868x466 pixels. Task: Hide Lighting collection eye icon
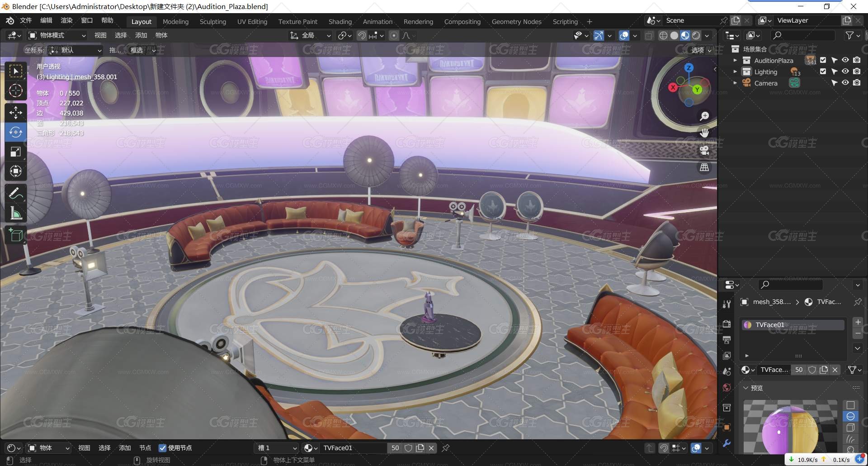pos(845,71)
